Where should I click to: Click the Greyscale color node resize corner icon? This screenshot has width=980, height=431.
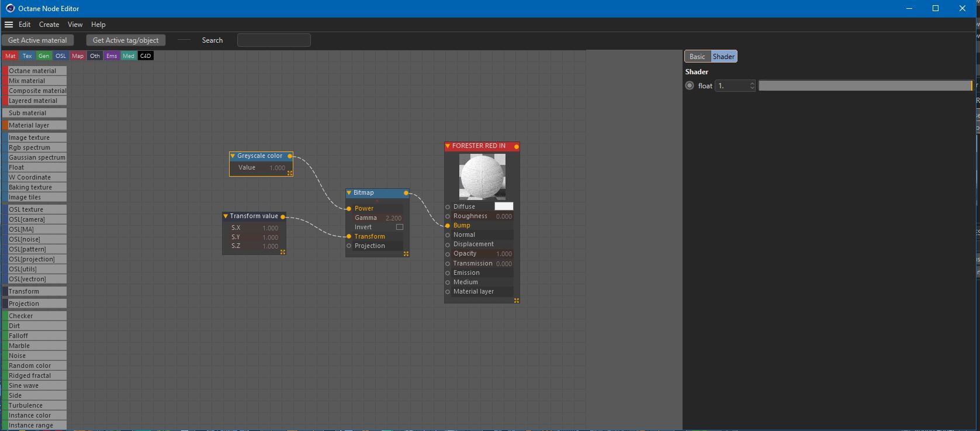click(290, 173)
